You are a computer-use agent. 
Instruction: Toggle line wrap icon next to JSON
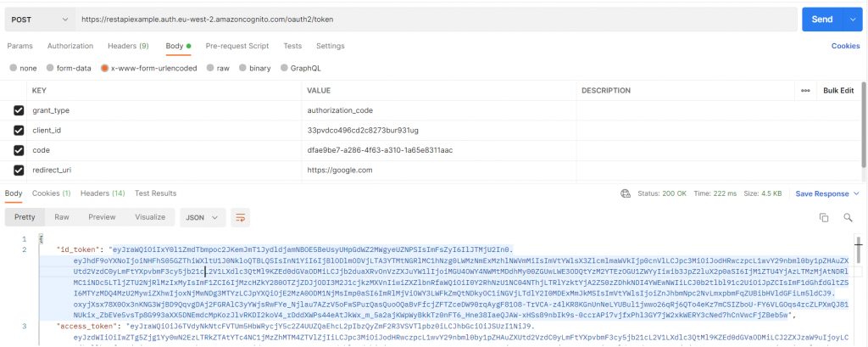[241, 217]
